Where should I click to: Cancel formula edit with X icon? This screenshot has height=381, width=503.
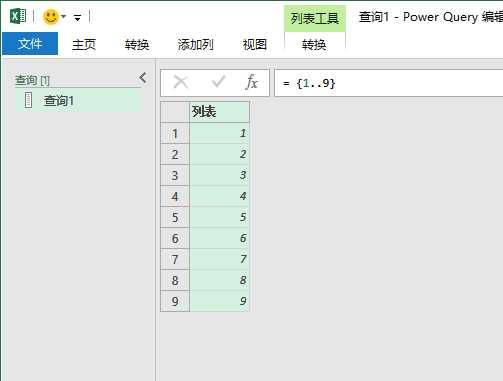[181, 82]
